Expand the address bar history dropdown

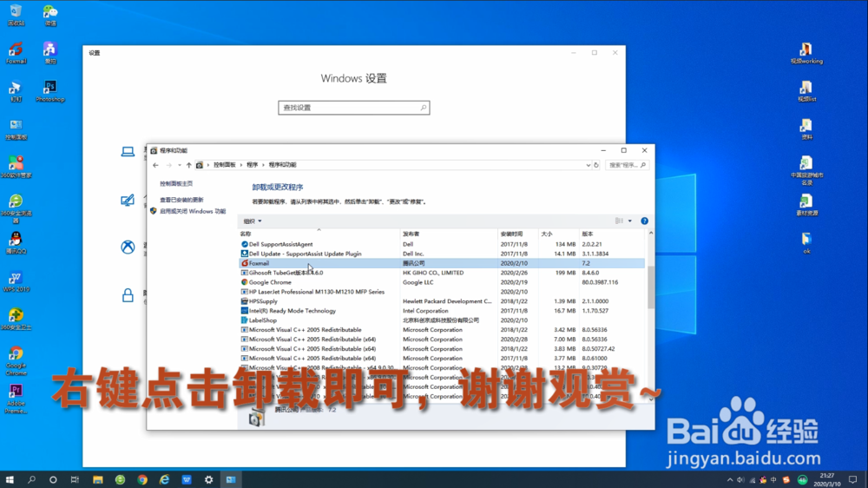[588, 165]
